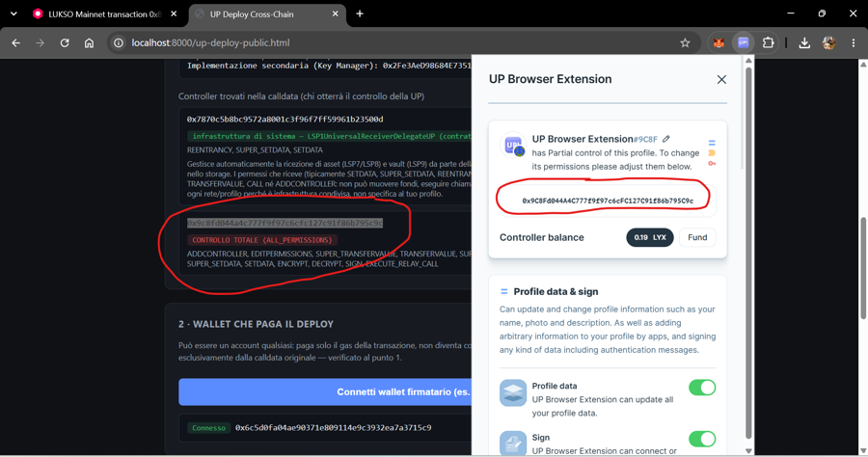This screenshot has height=457, width=868.
Task: Click the orange permission indicator icon
Action: pyautogui.click(x=712, y=152)
